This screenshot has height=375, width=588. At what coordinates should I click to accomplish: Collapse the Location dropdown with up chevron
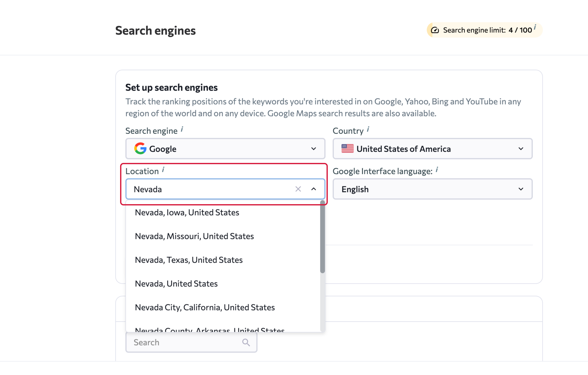pos(314,189)
